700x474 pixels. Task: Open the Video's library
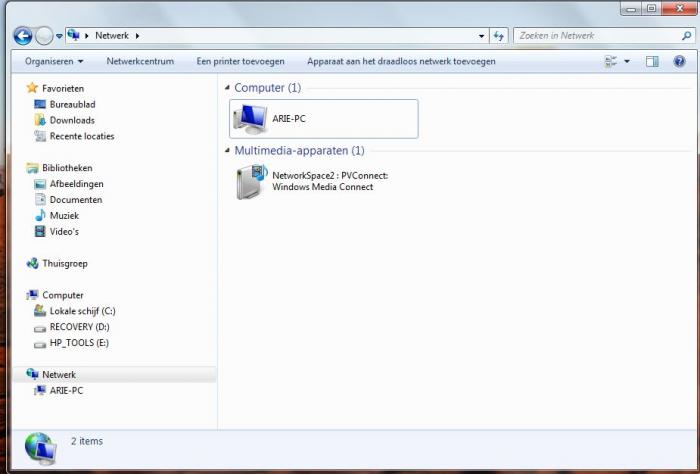tap(64, 232)
